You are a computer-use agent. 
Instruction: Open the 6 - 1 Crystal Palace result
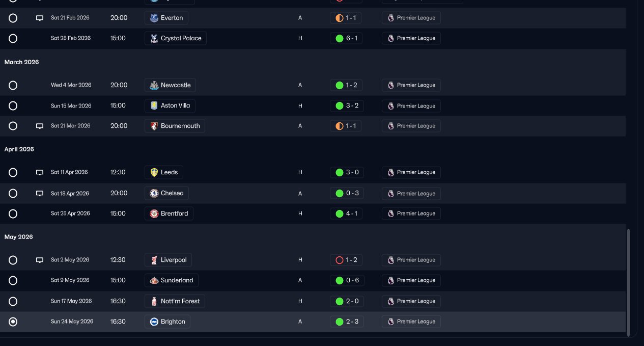pos(346,38)
